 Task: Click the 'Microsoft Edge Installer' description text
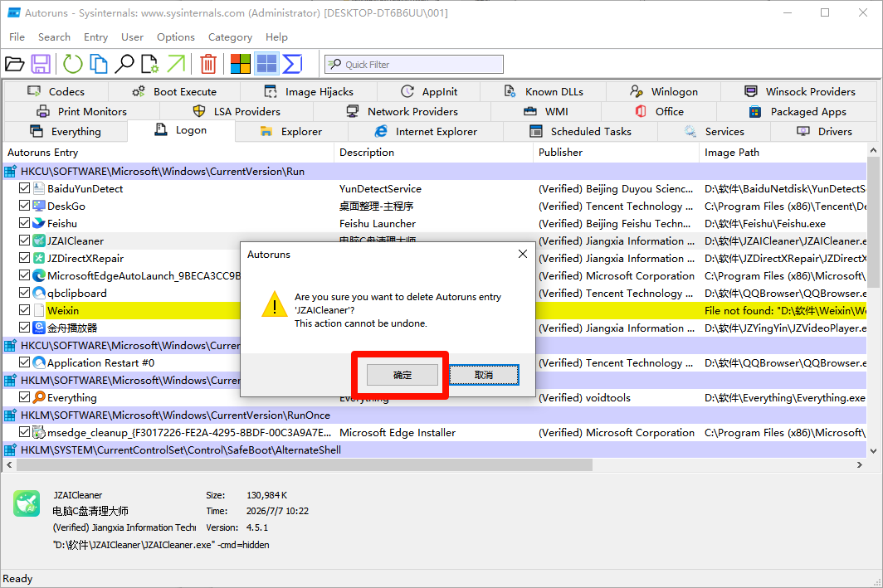tap(398, 433)
